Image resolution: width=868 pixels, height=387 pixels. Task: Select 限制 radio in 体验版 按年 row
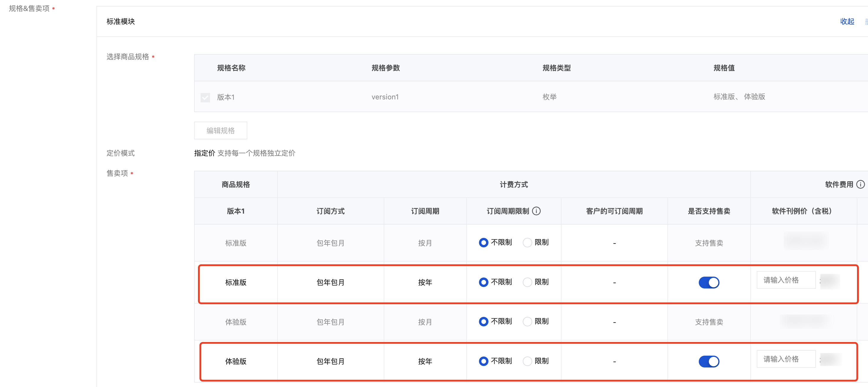point(527,361)
